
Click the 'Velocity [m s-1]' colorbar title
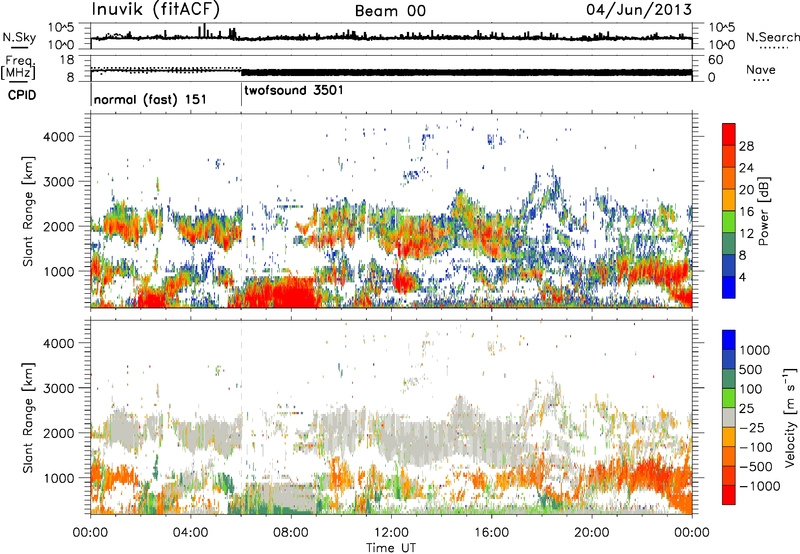790,417
